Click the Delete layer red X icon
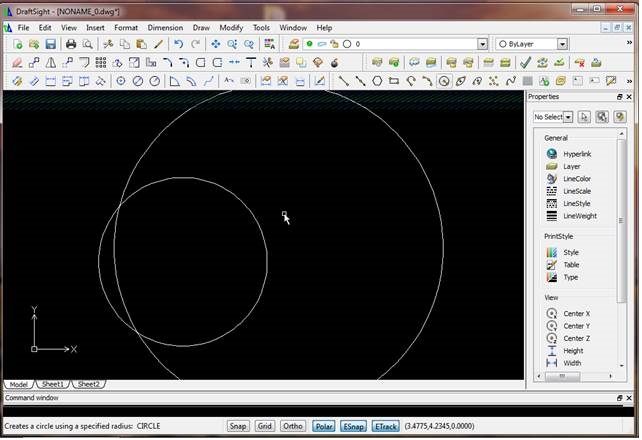This screenshot has height=440, width=642. [x=579, y=63]
